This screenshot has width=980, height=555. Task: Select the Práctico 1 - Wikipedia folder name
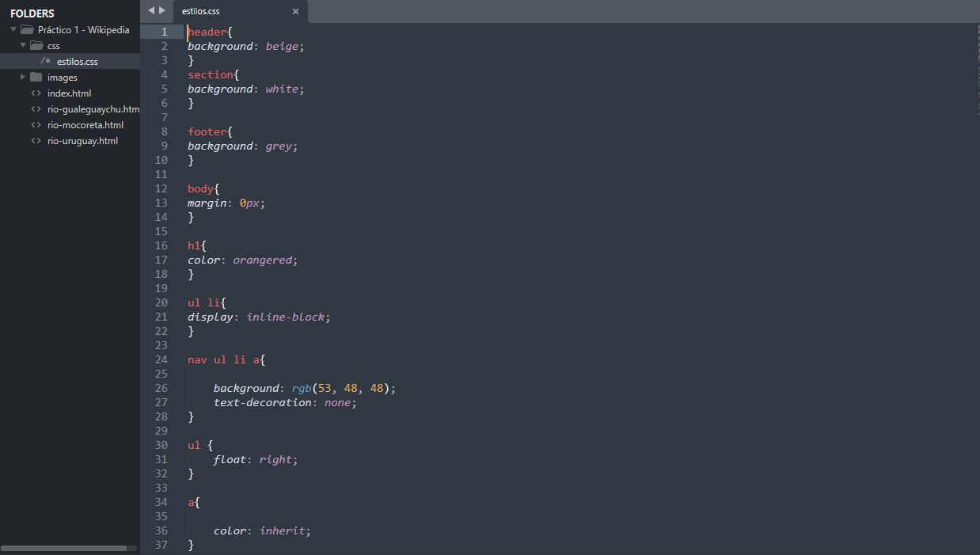(x=84, y=30)
